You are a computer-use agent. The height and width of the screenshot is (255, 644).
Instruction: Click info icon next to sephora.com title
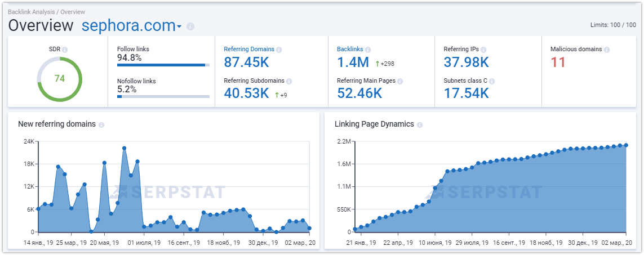(190, 26)
